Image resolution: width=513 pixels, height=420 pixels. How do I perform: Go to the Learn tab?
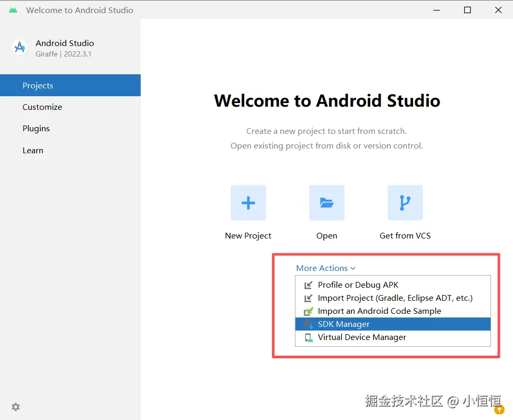[x=71, y=150]
